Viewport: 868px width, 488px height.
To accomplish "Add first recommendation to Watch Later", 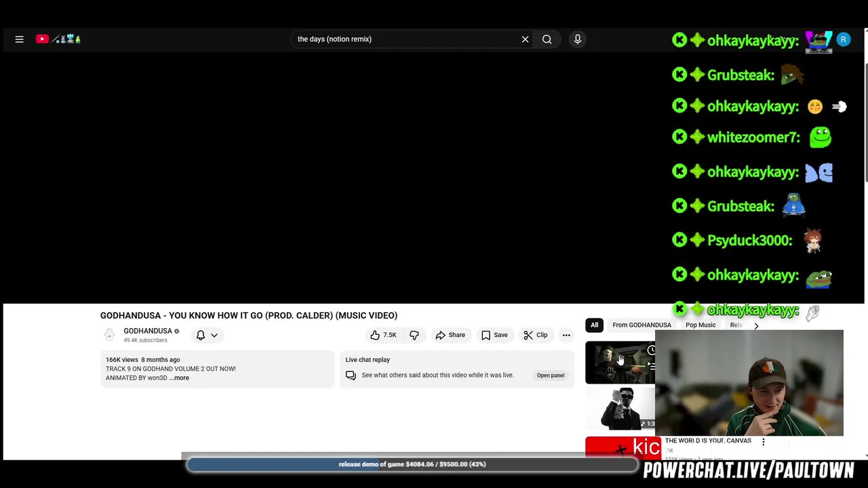I will click(651, 350).
